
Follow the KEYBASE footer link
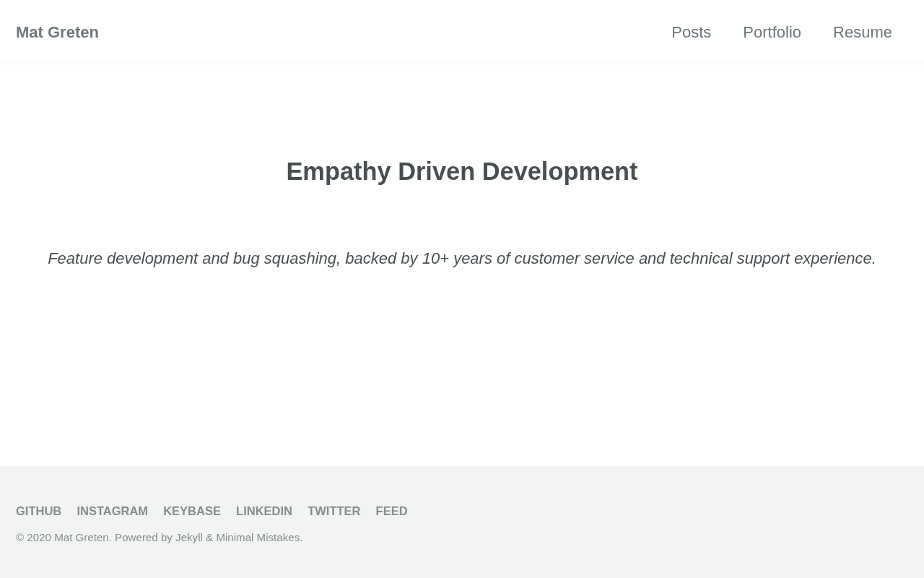click(191, 511)
